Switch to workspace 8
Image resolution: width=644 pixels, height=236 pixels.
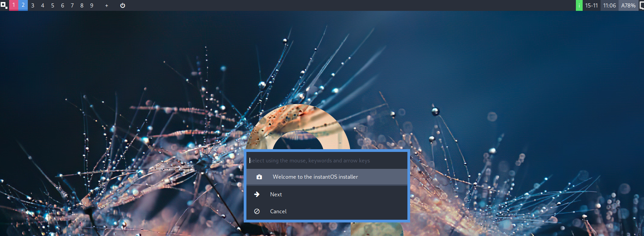pyautogui.click(x=82, y=5)
